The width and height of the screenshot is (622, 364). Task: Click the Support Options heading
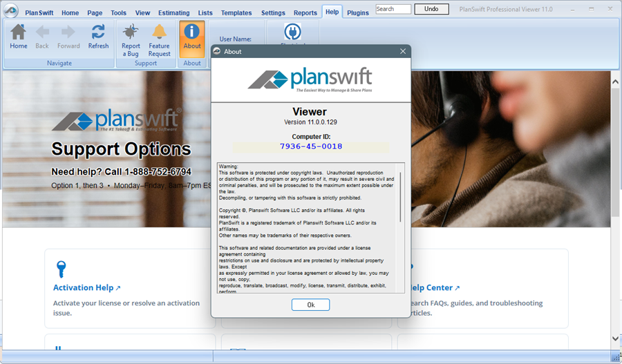[x=121, y=149]
